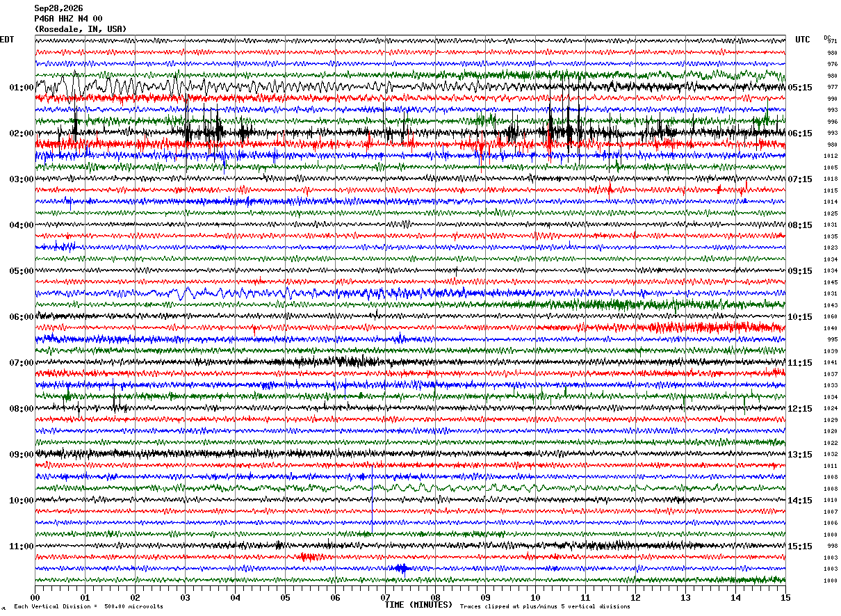Select minute 07 on the time axis
The image size is (841, 616).
coord(385,597)
